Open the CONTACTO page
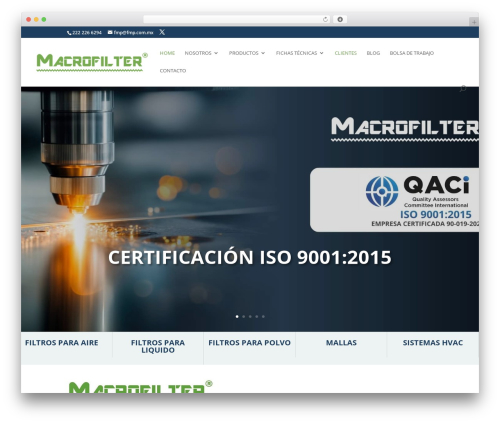 (173, 71)
